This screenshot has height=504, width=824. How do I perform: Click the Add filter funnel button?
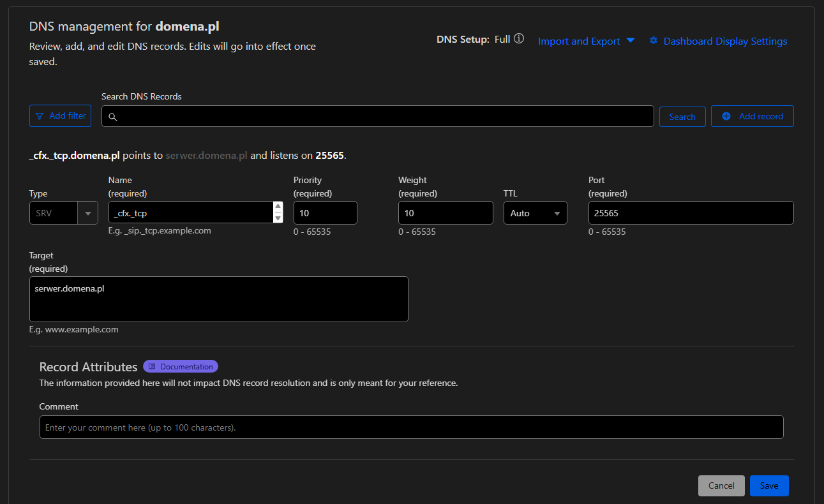[61, 116]
